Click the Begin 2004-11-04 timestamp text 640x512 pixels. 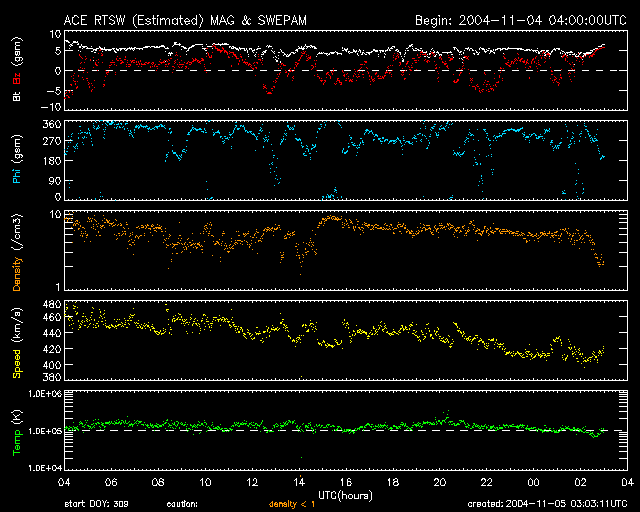tap(506, 19)
